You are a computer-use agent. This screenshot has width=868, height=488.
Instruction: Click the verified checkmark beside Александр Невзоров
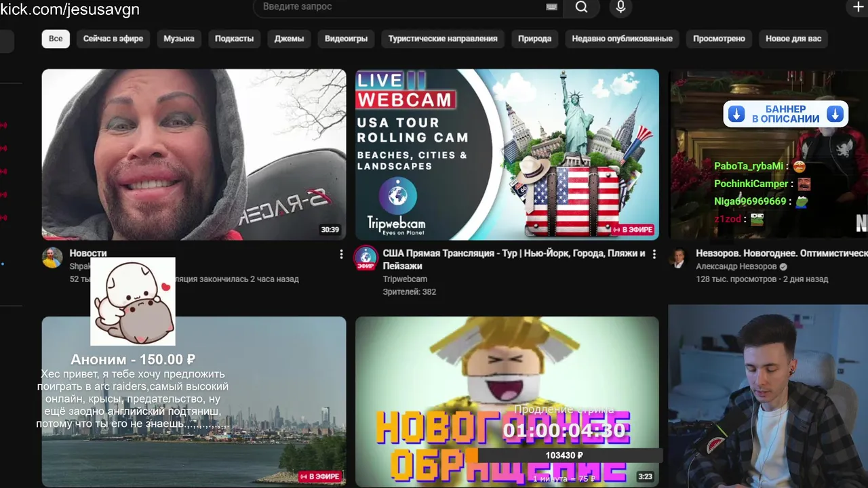coord(783,267)
